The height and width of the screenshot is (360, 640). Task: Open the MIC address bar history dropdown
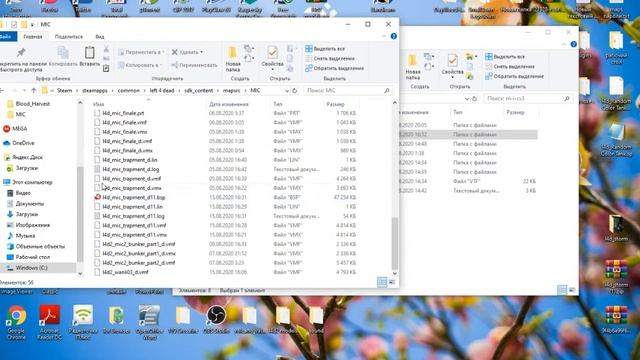287,91
